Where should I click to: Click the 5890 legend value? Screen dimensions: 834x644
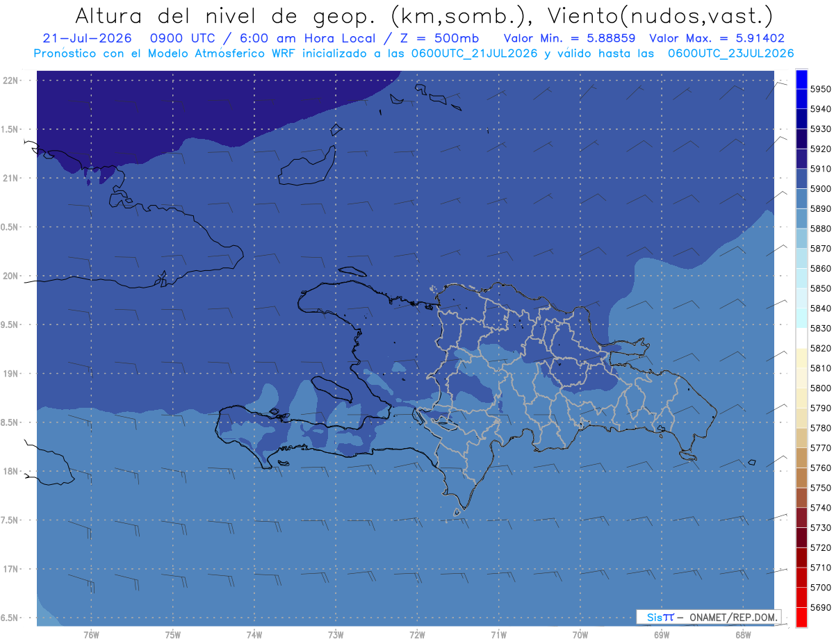820,208
